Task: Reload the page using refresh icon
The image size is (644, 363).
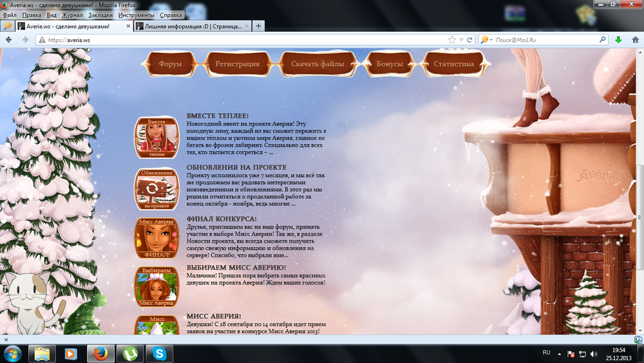Action: [470, 40]
